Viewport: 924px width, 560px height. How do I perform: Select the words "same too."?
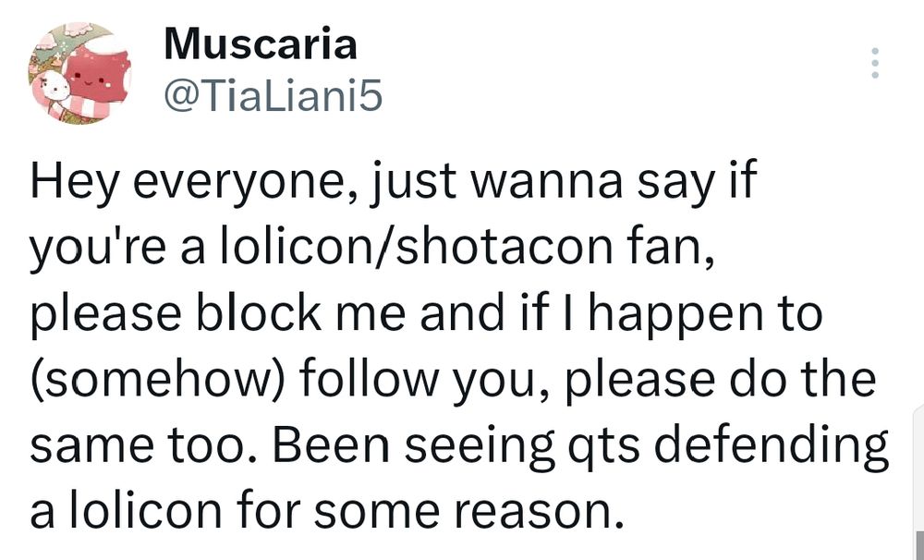point(146,445)
